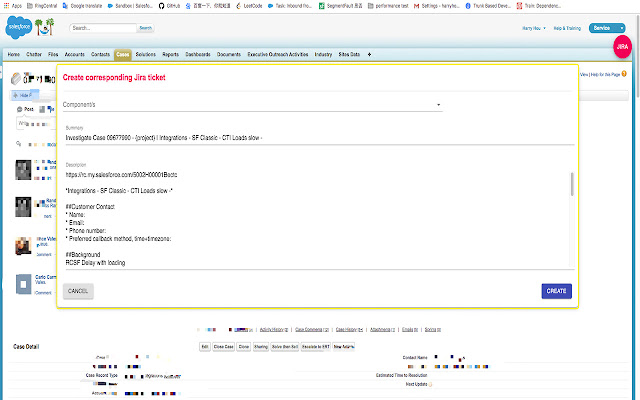Open the SegmentFault bookmark
The width and height of the screenshot is (640, 400).
click(x=340, y=6)
